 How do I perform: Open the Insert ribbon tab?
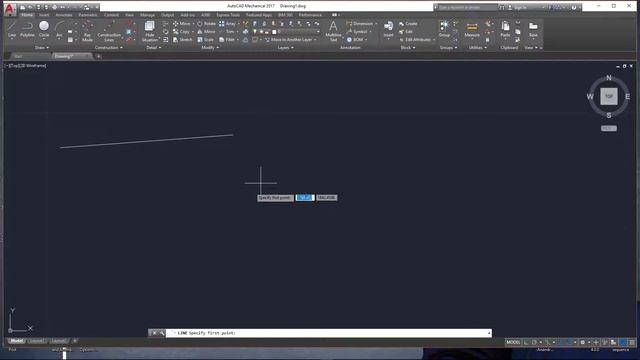(44, 15)
